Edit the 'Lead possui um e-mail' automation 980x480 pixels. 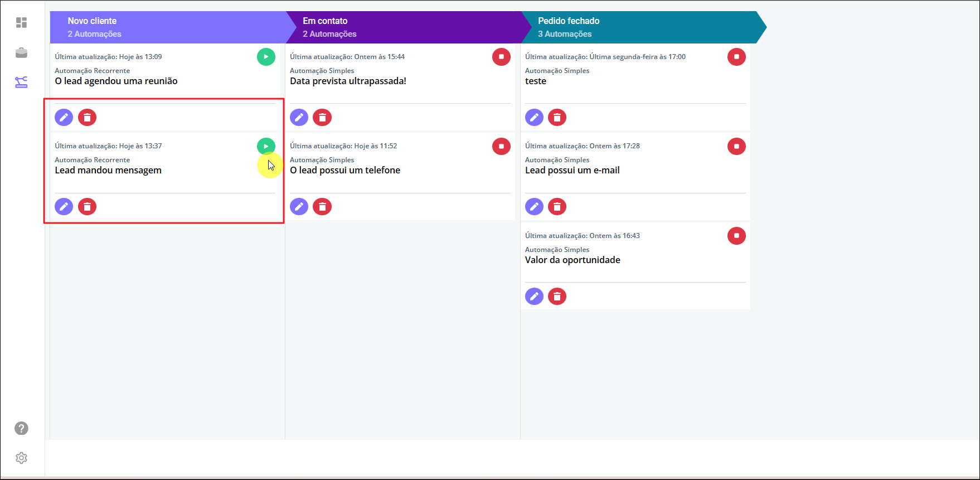pyautogui.click(x=534, y=207)
